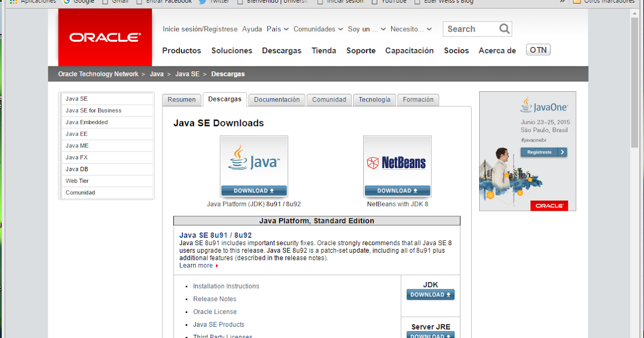This screenshot has width=644, height=338.
Task: Select Java SE in the sidebar
Action: click(107, 99)
